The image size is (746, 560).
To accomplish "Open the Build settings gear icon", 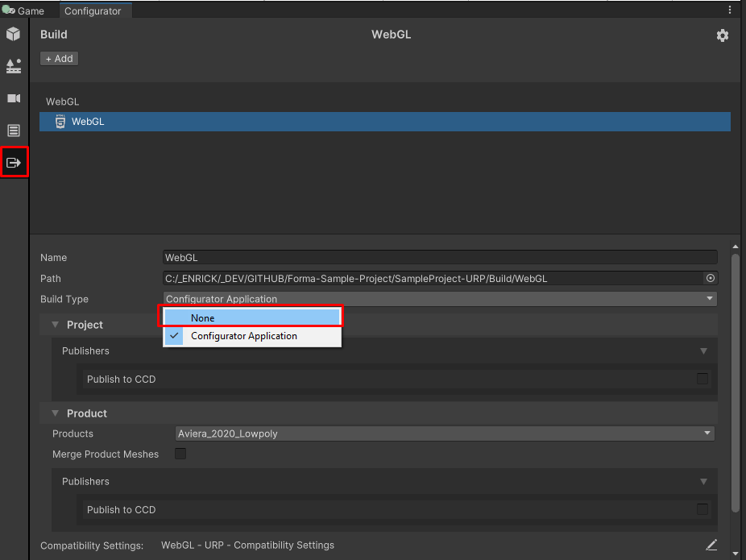I will tap(723, 35).
